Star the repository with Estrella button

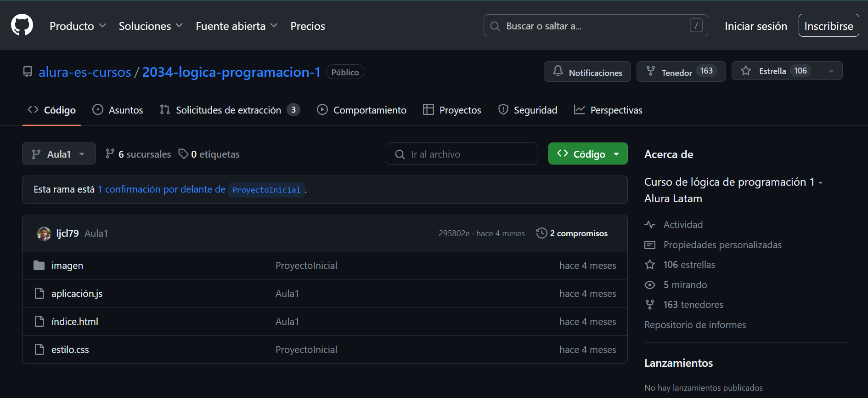775,71
